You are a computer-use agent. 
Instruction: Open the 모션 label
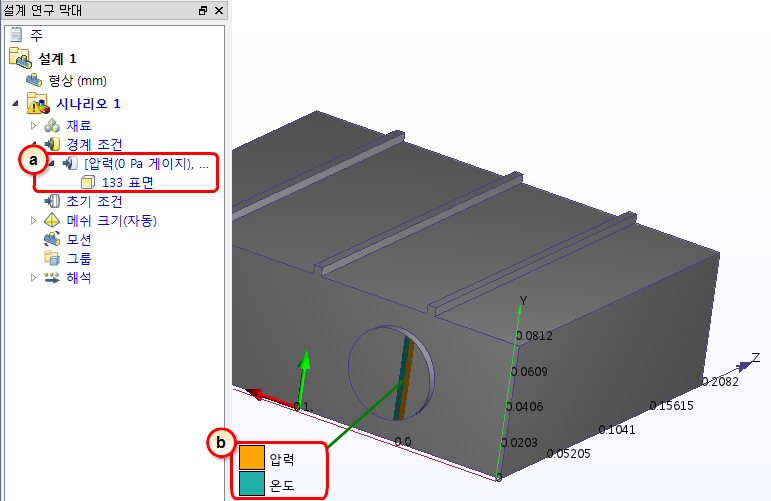tap(79, 239)
